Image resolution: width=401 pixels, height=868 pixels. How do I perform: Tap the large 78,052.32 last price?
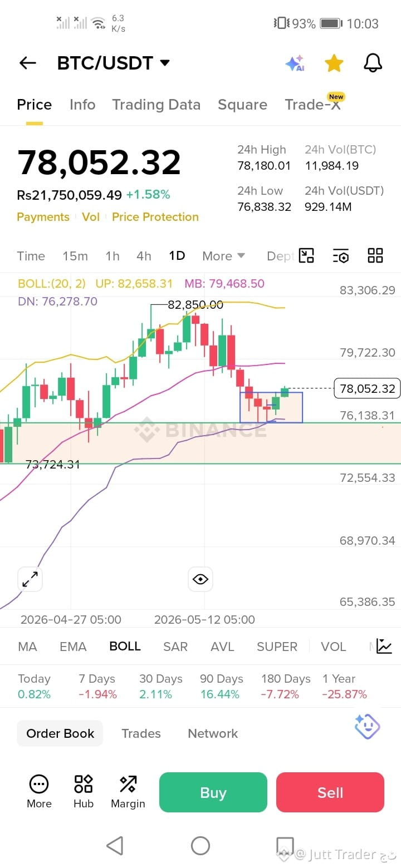coord(99,162)
